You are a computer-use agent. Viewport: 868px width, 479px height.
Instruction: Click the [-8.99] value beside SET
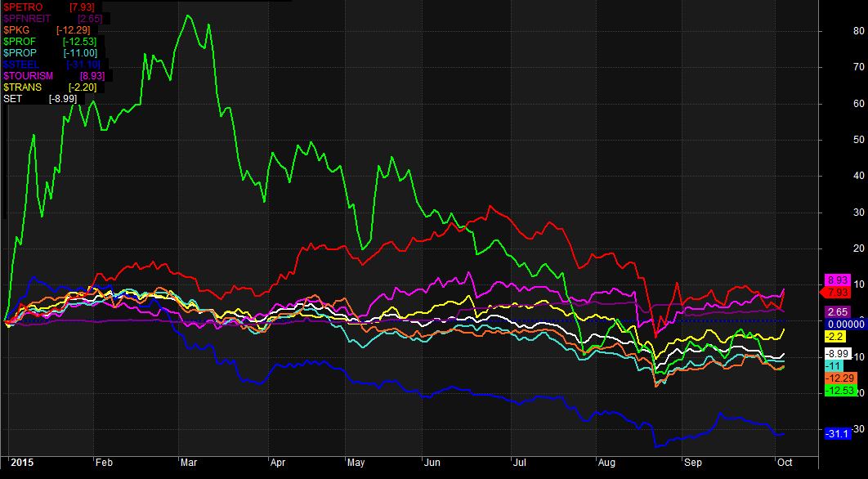pos(63,99)
